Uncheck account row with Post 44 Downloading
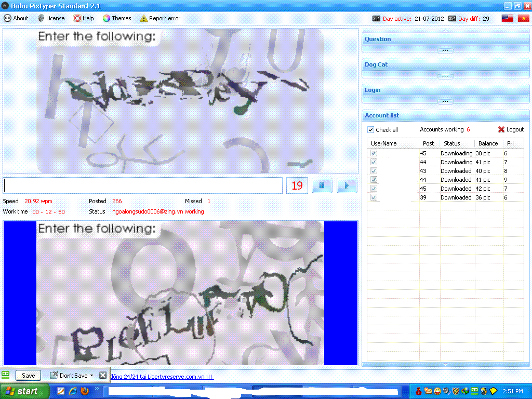The width and height of the screenshot is (532, 399). coord(374,162)
